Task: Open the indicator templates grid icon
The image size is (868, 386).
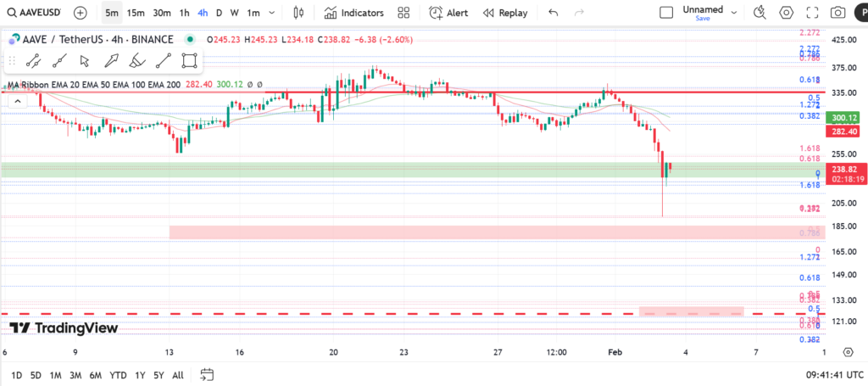Action: point(403,13)
